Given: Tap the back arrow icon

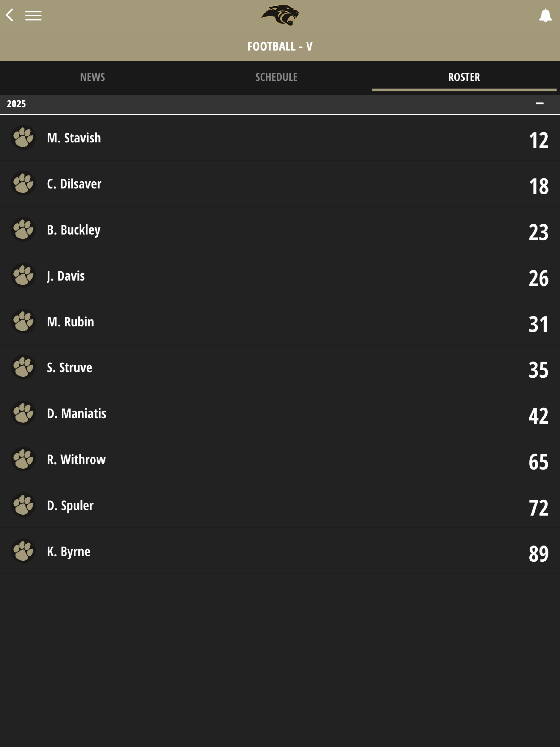Looking at the screenshot, I should pos(10,15).
